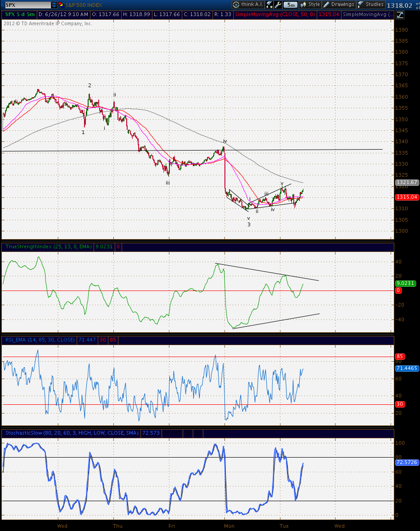This screenshot has width=420, height=531.
Task: Click the SPX symbol input field
Action: pos(28,5)
